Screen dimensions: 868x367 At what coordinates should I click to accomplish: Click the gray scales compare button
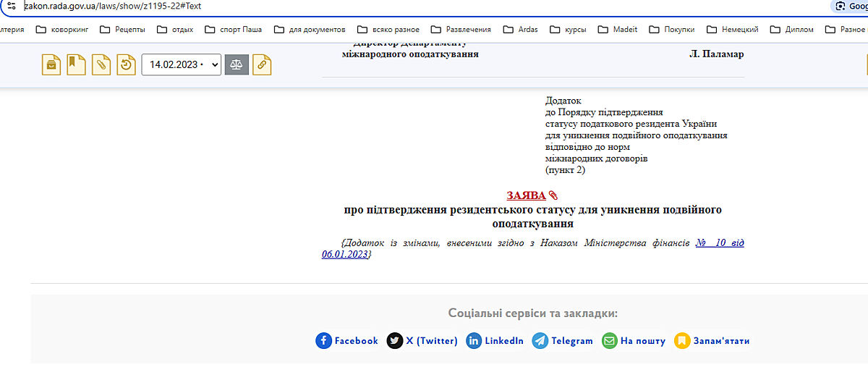click(x=237, y=64)
